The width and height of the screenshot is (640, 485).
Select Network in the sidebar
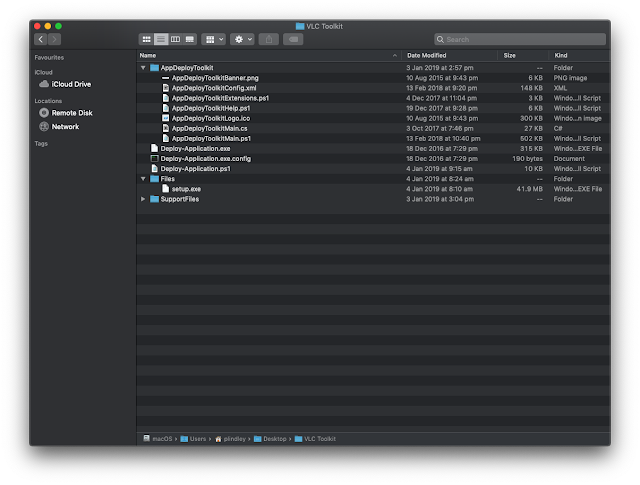pyautogui.click(x=65, y=127)
